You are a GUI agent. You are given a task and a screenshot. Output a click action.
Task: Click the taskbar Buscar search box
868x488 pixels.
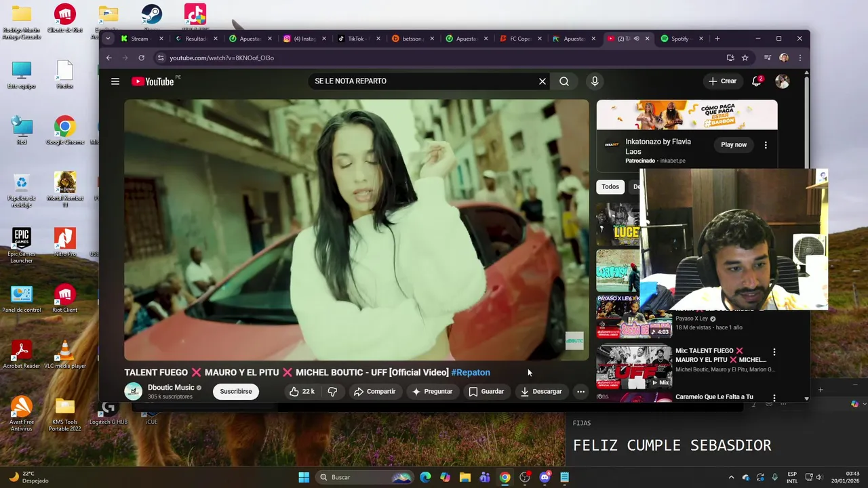(366, 477)
